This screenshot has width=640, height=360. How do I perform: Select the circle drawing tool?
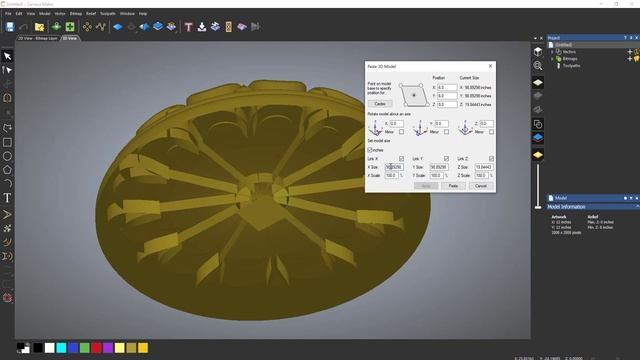pos(7,156)
